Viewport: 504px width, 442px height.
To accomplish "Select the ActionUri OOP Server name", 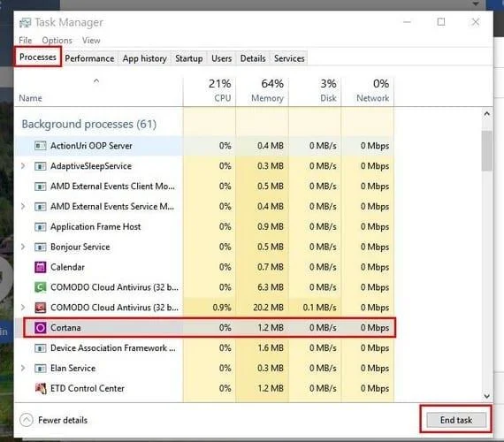I will pos(91,146).
